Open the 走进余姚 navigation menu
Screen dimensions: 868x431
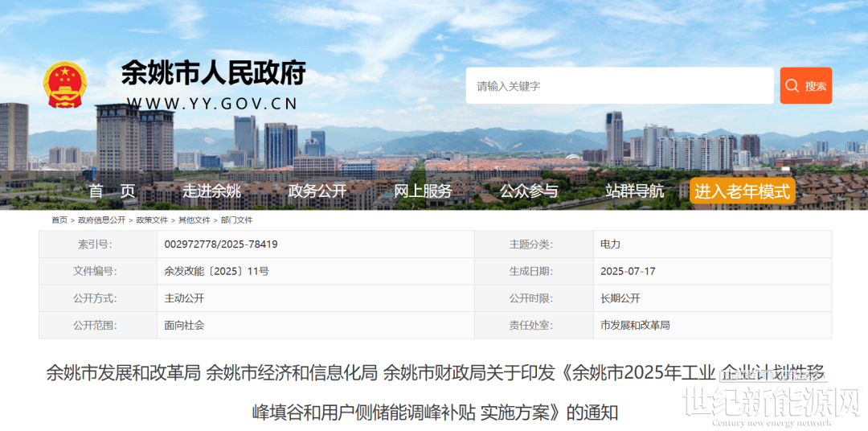[211, 191]
